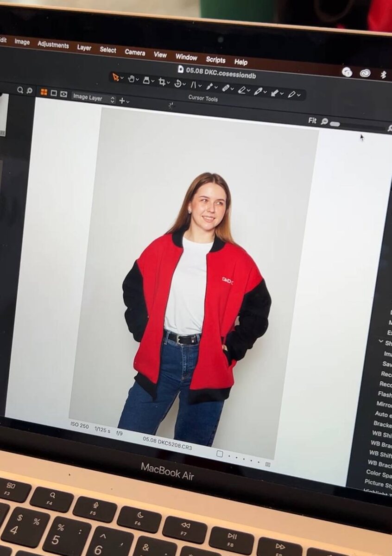
Task: Select thumbnail in left browser strip
Action: pyautogui.click(x=4, y=115)
